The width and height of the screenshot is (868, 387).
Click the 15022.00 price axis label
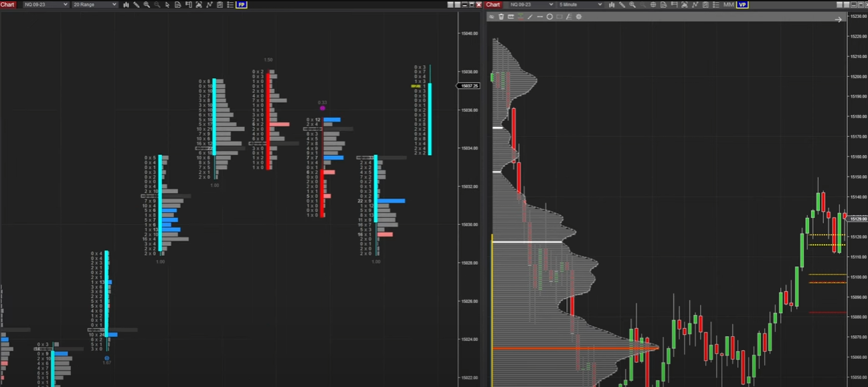(470, 378)
